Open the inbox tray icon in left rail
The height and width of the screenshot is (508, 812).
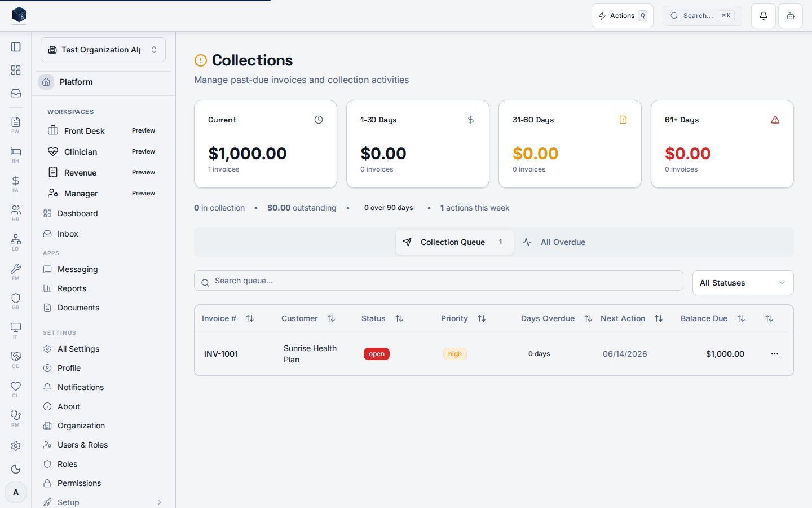tap(16, 93)
